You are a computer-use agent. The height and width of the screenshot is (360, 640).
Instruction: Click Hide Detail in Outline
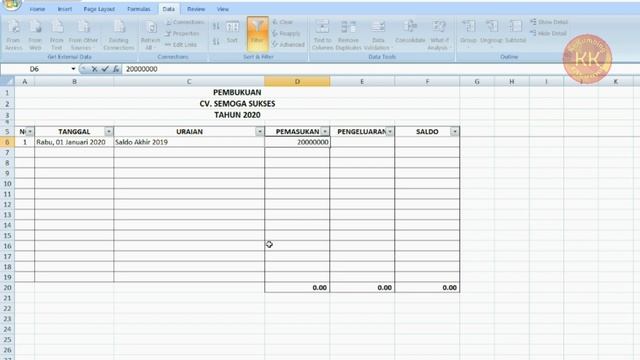[x=548, y=33]
